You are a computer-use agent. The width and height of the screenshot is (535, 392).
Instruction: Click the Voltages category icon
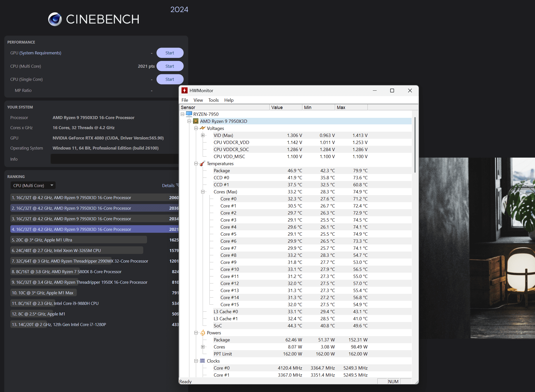[202, 128]
